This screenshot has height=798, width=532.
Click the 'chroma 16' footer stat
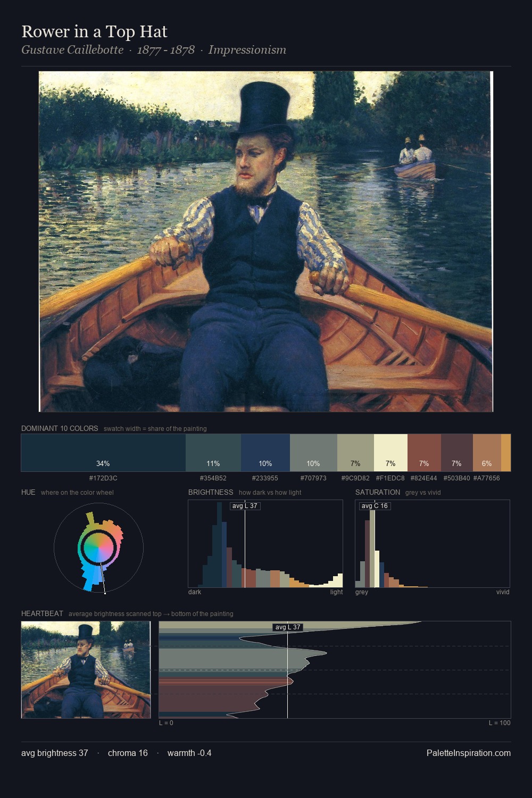(128, 753)
